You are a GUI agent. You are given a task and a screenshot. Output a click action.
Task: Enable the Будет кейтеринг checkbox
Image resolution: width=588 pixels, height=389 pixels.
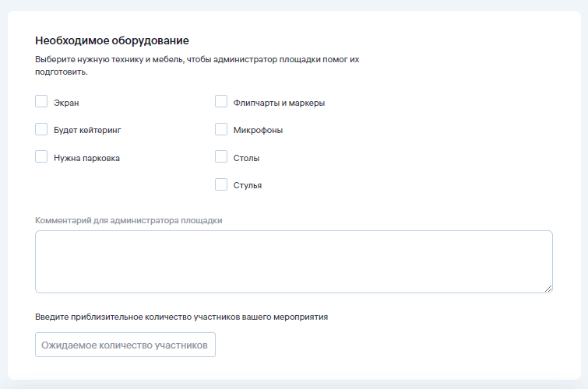click(42, 129)
